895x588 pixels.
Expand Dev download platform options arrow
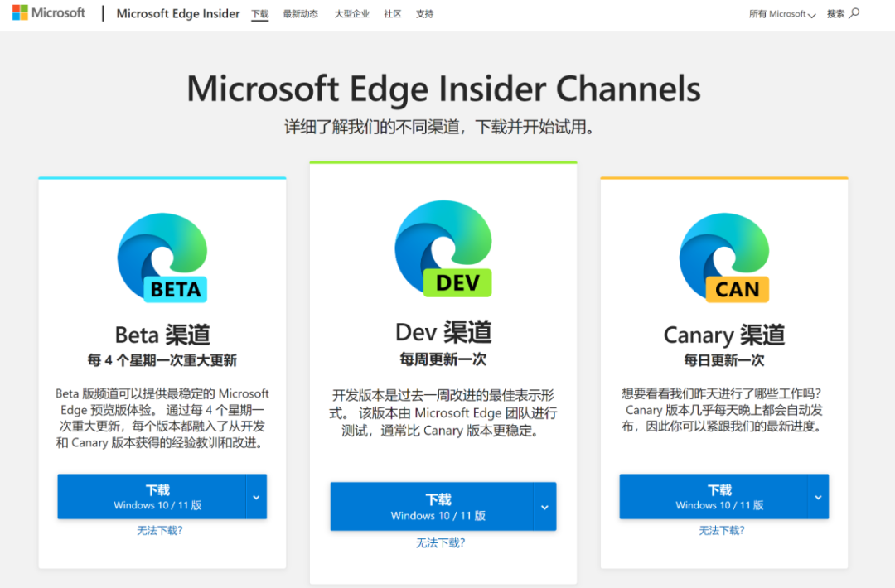pos(544,507)
